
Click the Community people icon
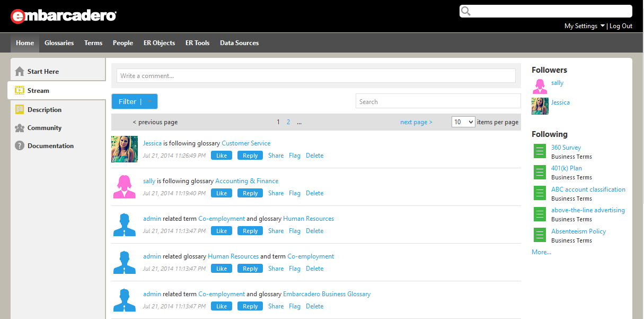tap(20, 128)
